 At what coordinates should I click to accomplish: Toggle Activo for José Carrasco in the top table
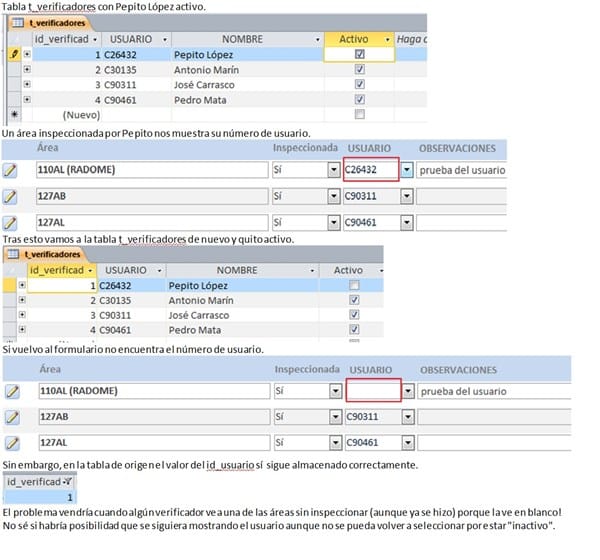[360, 84]
